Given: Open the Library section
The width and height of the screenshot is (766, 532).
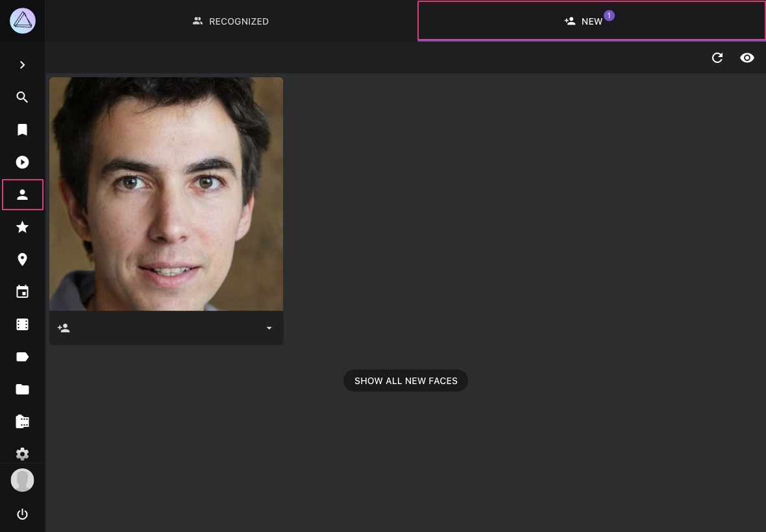Looking at the screenshot, I should [23, 422].
